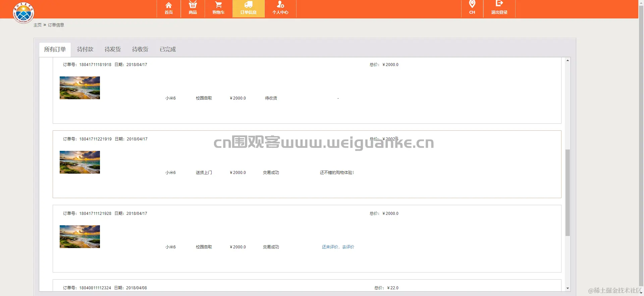This screenshot has height=296, width=644.
Task: Click the order list scrollbar thumb
Action: coord(568,193)
